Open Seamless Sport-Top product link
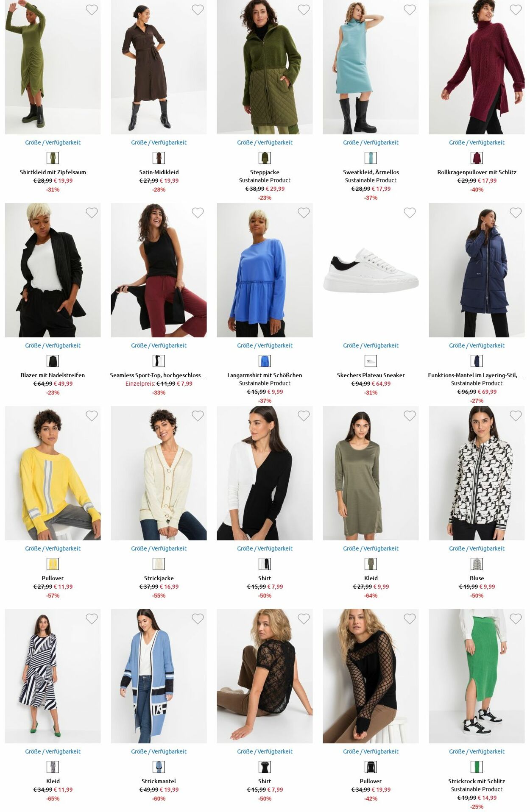This screenshot has width=530, height=812. (x=158, y=375)
